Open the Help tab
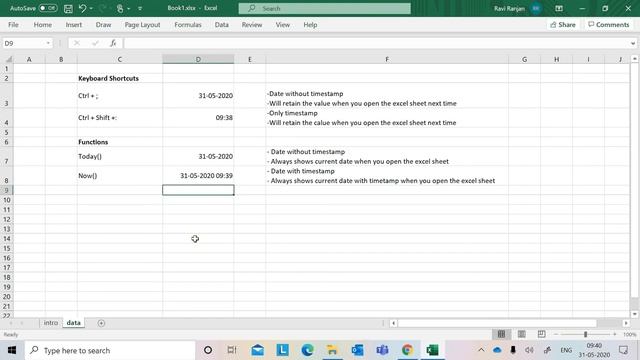The width and height of the screenshot is (640, 360). tap(310, 24)
